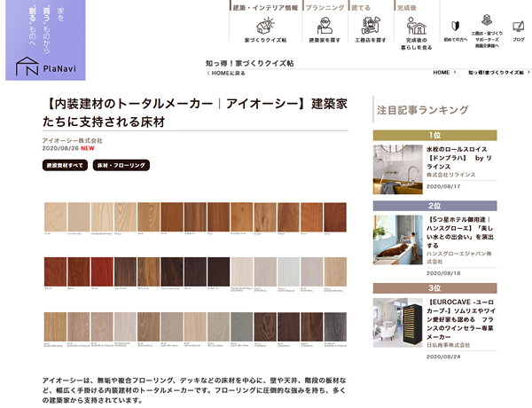532x408 pixels.
Task: Select the 完成後 menu heading
Action: (407, 7)
